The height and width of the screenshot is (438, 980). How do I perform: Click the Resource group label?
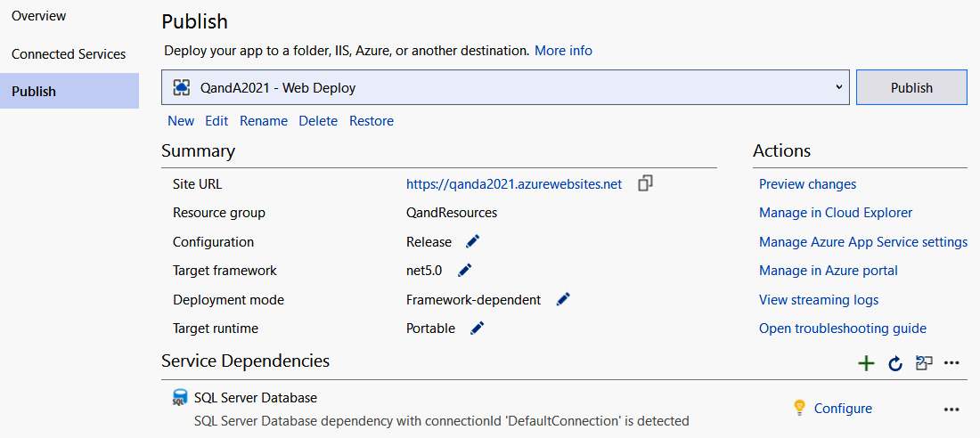tap(219, 213)
